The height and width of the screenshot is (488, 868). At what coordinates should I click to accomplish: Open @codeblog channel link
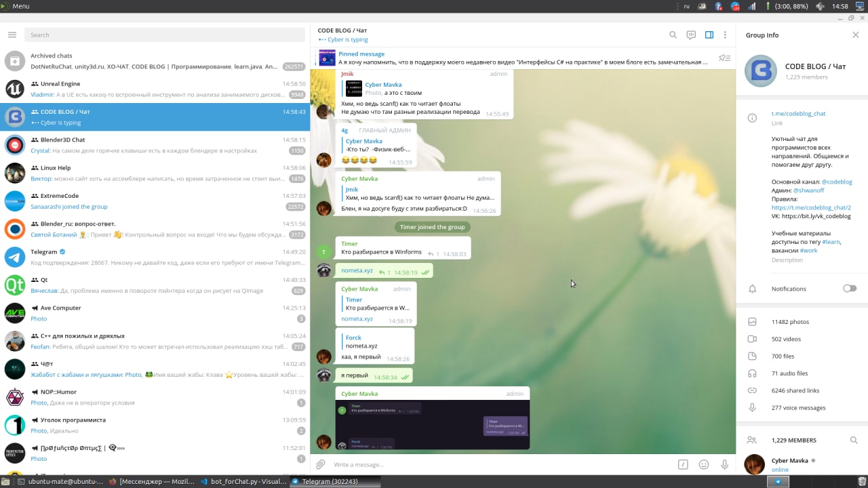point(837,182)
